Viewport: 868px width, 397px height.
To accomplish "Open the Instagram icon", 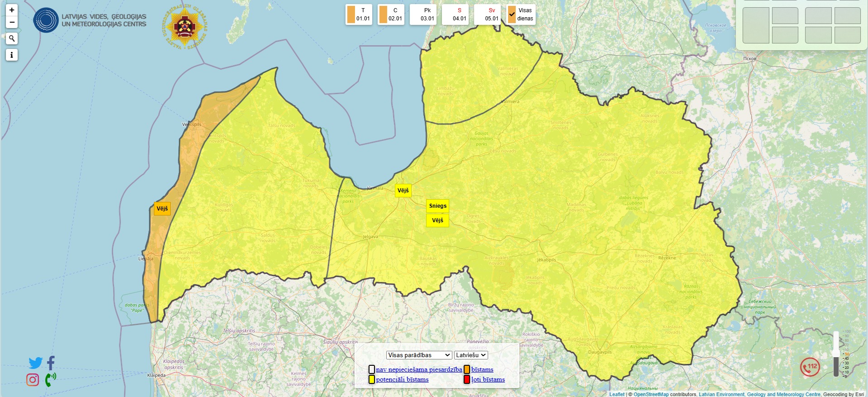I will pyautogui.click(x=33, y=379).
